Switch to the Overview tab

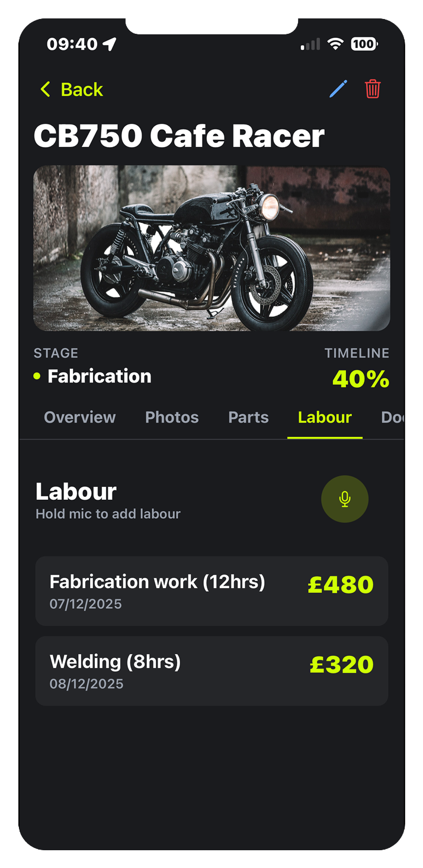(x=80, y=417)
